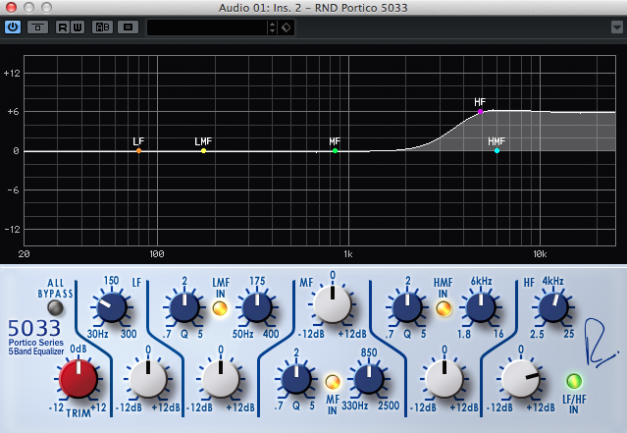Click the HMF gain knob
Screen dimensions: 627x433
(444, 379)
